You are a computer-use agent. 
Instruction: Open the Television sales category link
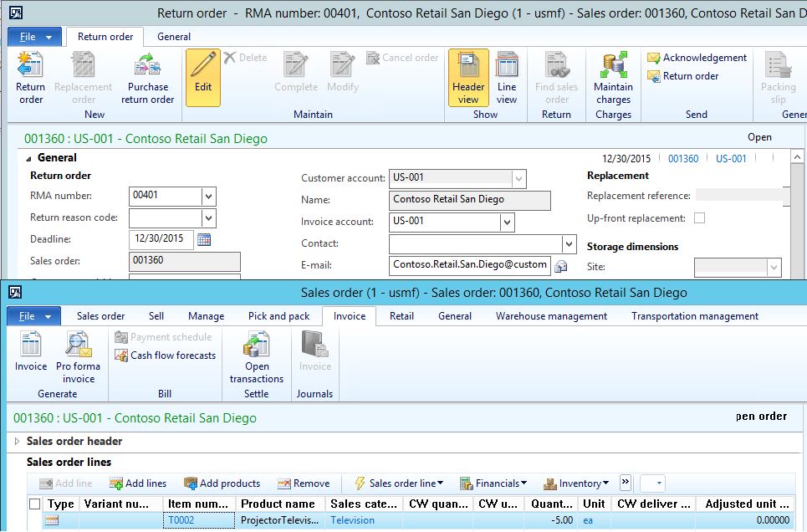pos(353,520)
